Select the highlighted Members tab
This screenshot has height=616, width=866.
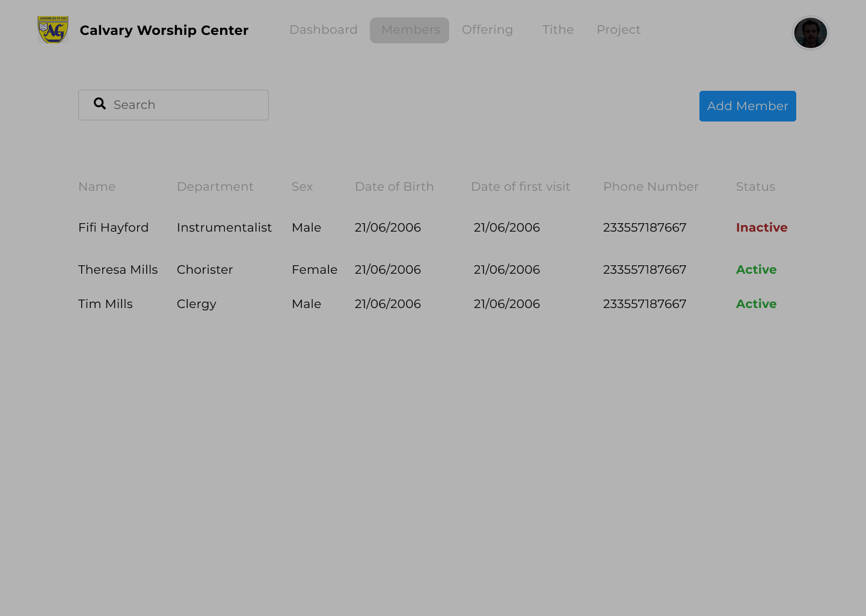pyautogui.click(x=410, y=29)
